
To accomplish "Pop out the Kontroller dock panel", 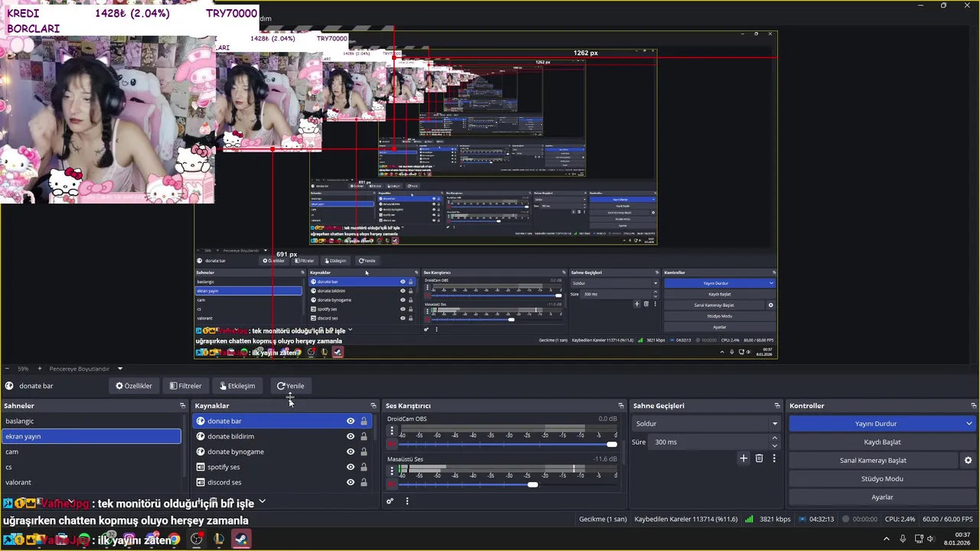I will click(x=973, y=406).
